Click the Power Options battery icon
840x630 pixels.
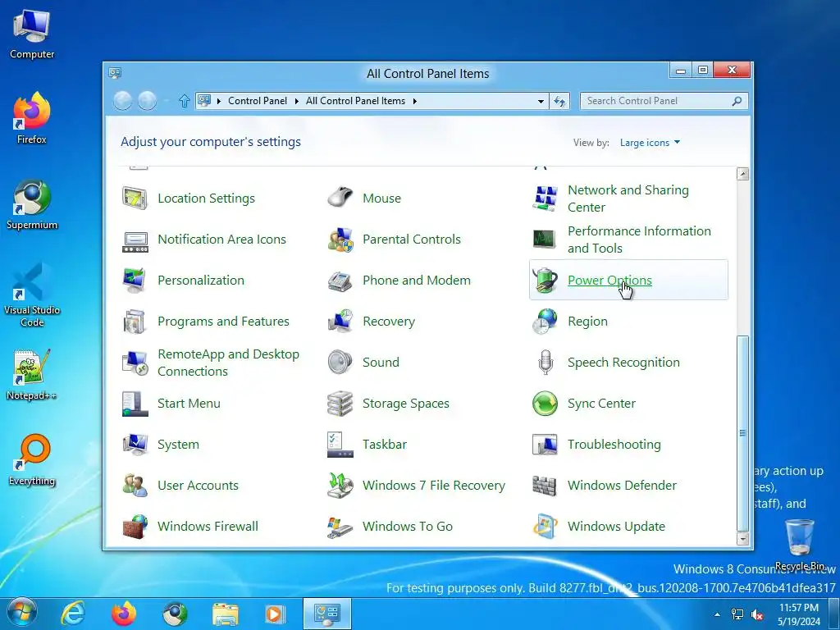pyautogui.click(x=545, y=281)
